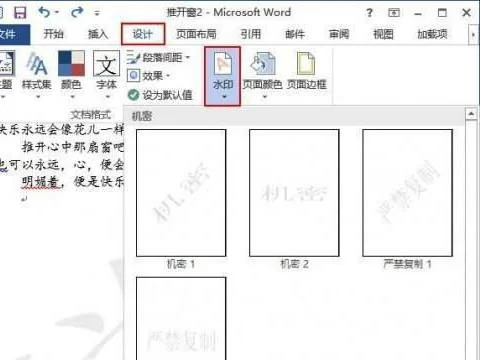
Task: Customize the quick access toolbar
Action: (x=97, y=13)
